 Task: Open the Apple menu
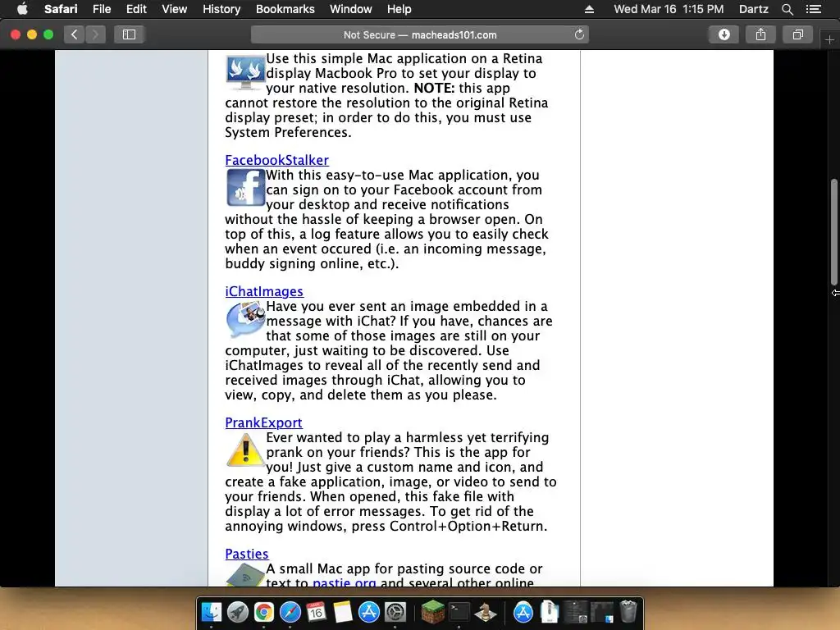22,9
